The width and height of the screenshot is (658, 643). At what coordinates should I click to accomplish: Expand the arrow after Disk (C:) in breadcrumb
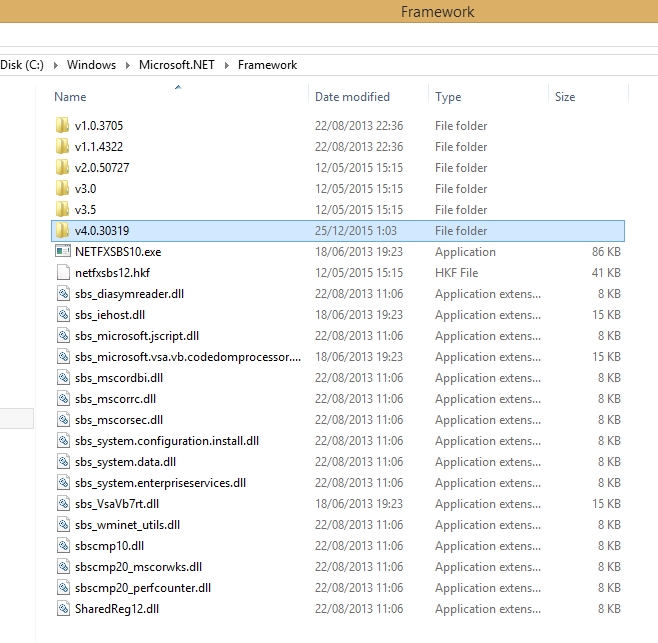pos(55,65)
